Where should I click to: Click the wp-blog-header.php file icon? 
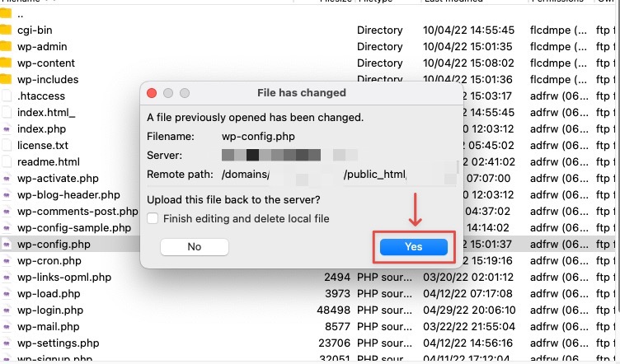[x=7, y=195]
